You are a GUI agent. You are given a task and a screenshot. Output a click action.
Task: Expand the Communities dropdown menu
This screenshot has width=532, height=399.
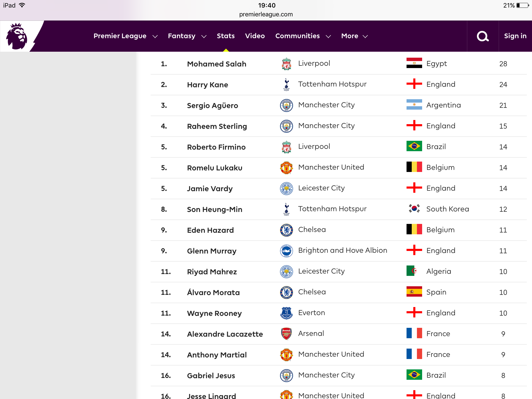(x=303, y=36)
